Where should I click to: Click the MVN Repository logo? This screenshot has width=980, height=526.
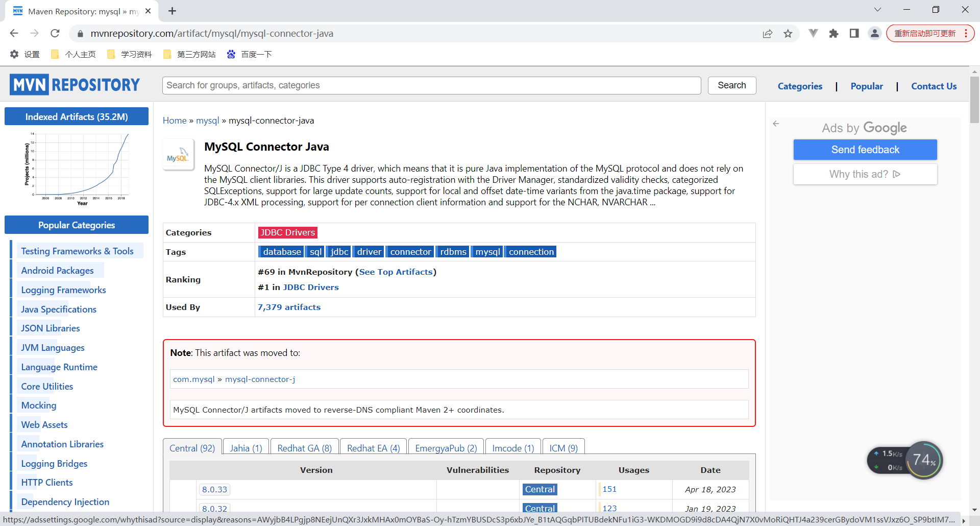pyautogui.click(x=75, y=85)
